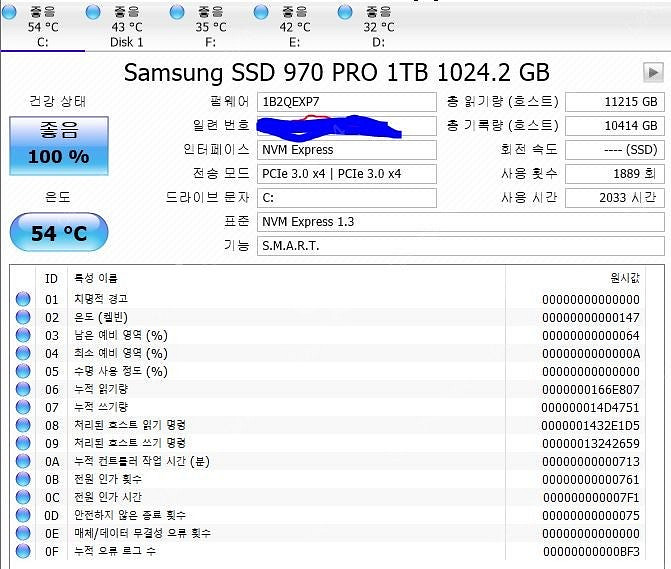The image size is (671, 569).
Task: Click the raw value 00000000000BF3
Action: (591, 551)
